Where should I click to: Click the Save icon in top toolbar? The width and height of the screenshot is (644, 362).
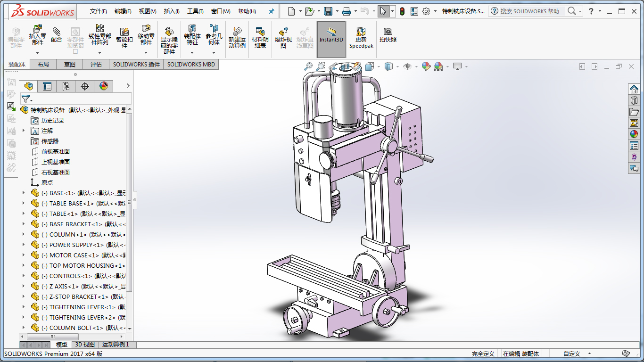(328, 11)
